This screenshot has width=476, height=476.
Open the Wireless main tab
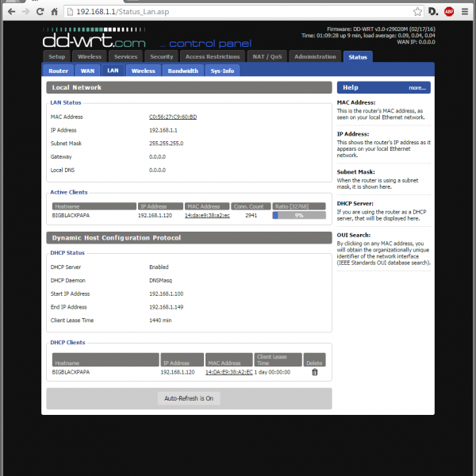coord(90,57)
